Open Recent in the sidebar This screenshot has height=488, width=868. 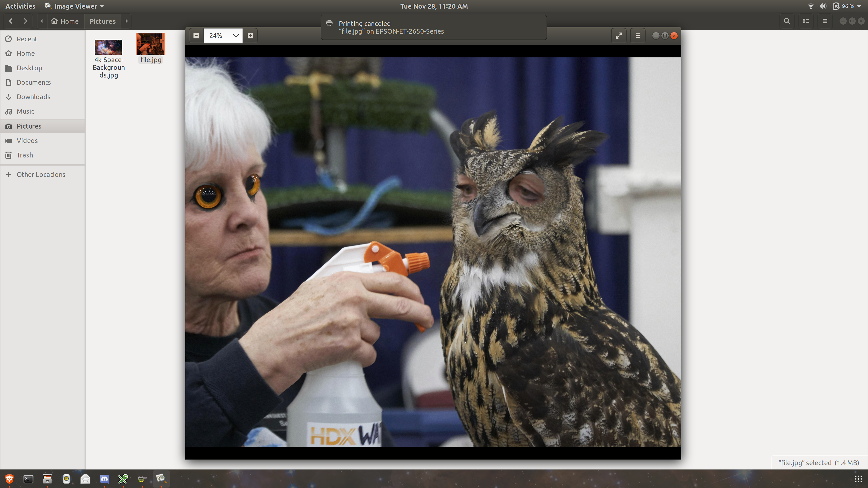(42, 39)
